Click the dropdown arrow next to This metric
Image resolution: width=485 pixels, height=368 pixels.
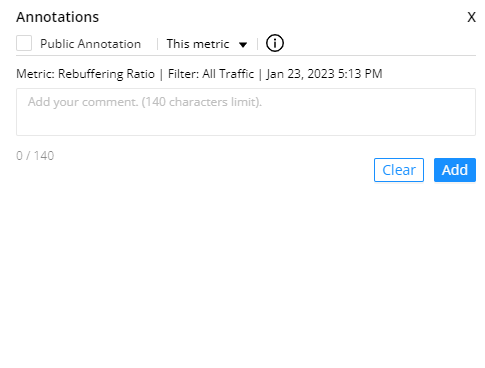pyautogui.click(x=243, y=44)
